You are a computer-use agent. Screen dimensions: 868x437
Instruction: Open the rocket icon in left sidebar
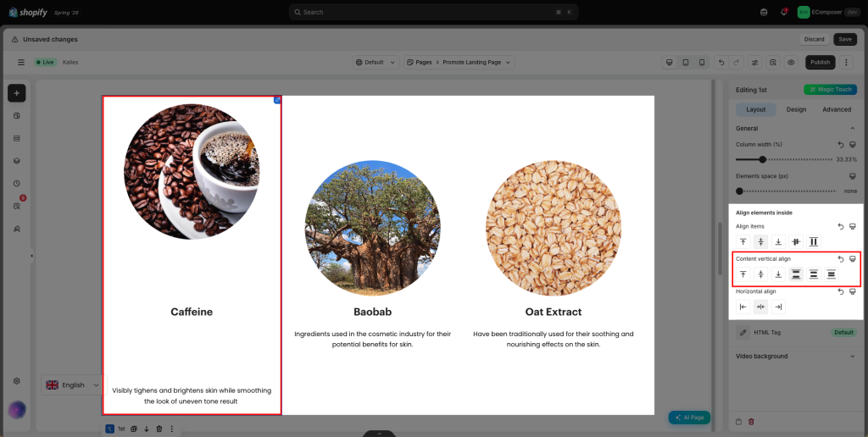click(17, 229)
